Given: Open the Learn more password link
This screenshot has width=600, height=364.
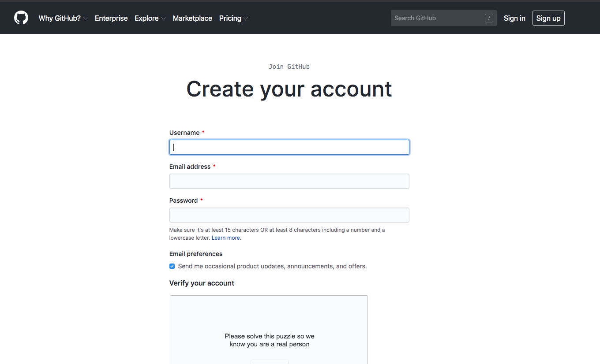Looking at the screenshot, I should (x=226, y=238).
